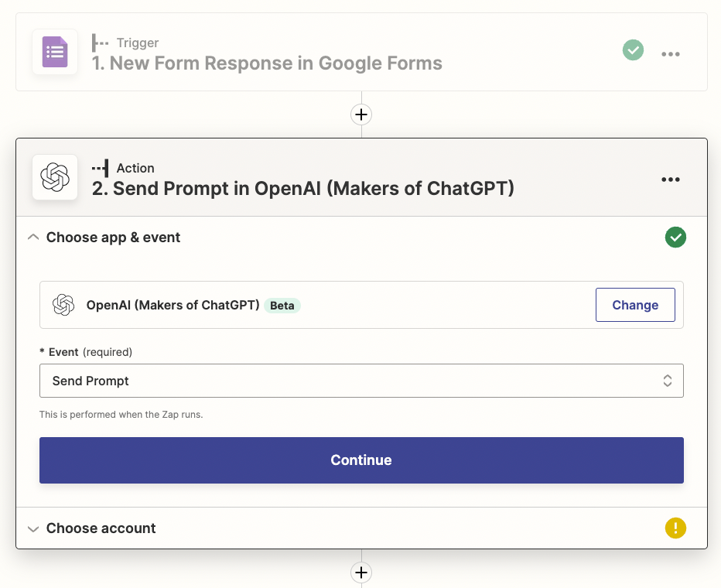Open the Event dropdown showing Send Prompt

(x=361, y=381)
